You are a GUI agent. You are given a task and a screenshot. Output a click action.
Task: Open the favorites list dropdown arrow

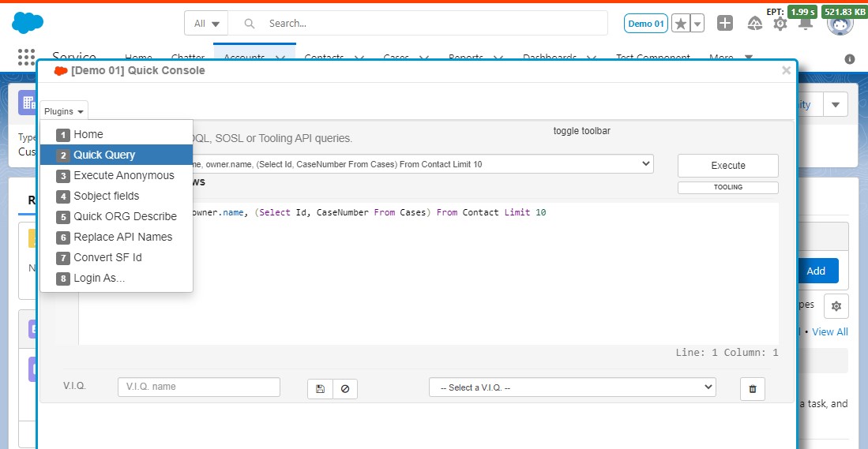(x=697, y=23)
